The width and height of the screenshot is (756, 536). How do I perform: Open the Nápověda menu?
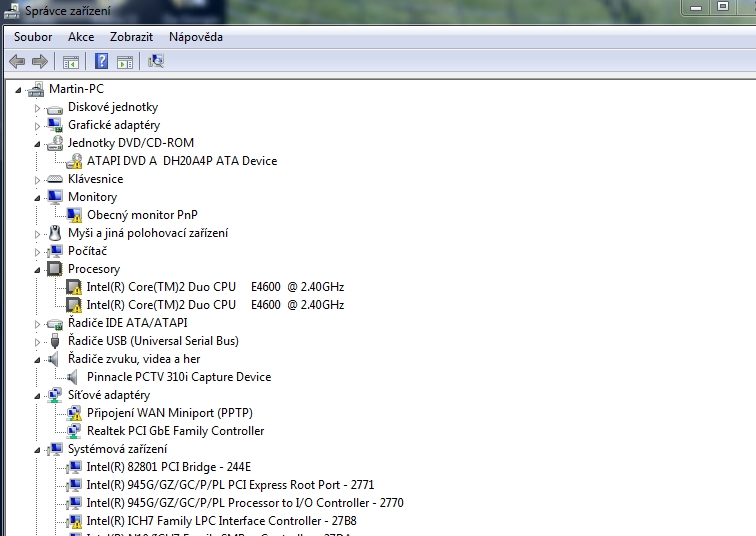[195, 37]
